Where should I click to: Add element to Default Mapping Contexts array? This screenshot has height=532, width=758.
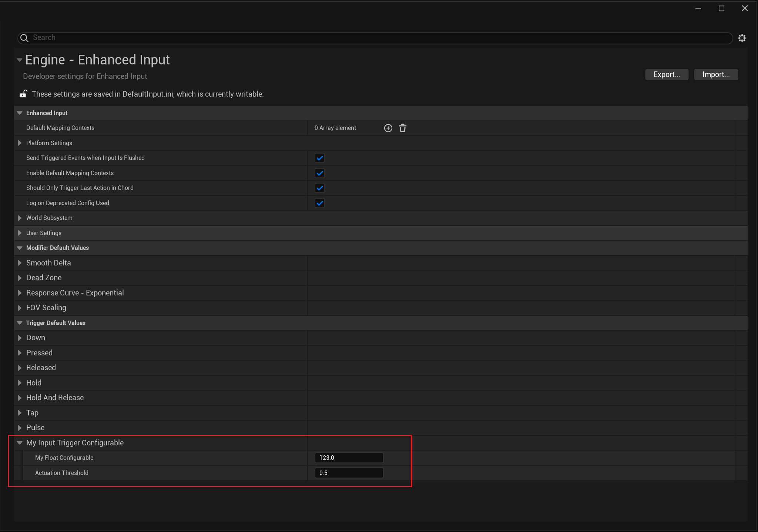tap(388, 128)
